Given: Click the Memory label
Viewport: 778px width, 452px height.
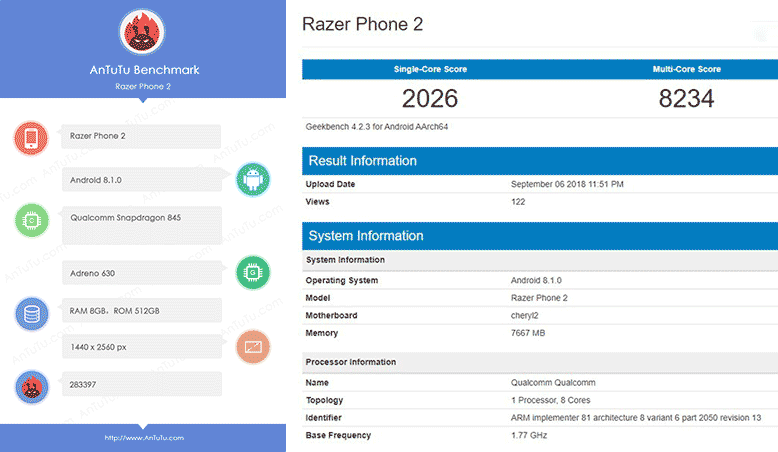Looking at the screenshot, I should pyautogui.click(x=322, y=333).
